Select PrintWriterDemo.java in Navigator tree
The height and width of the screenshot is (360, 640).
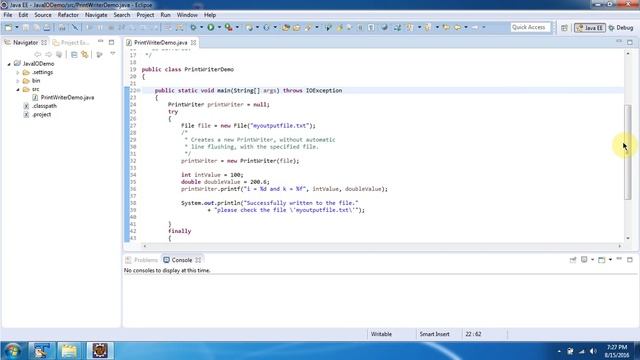coord(67,98)
